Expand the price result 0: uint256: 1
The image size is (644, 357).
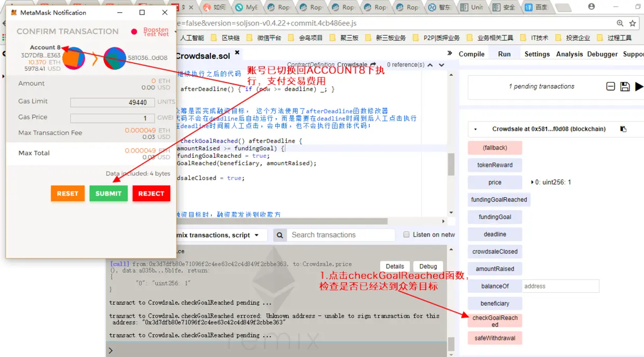[532, 182]
